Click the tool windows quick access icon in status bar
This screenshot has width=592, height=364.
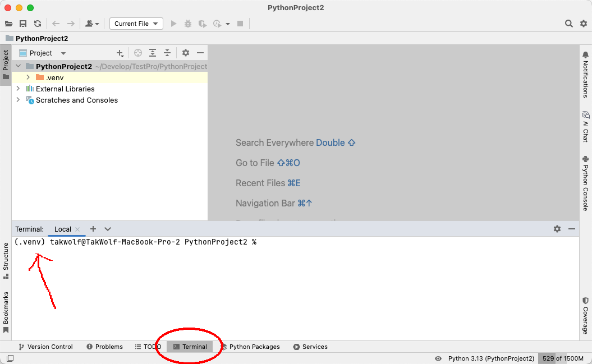tap(10, 358)
